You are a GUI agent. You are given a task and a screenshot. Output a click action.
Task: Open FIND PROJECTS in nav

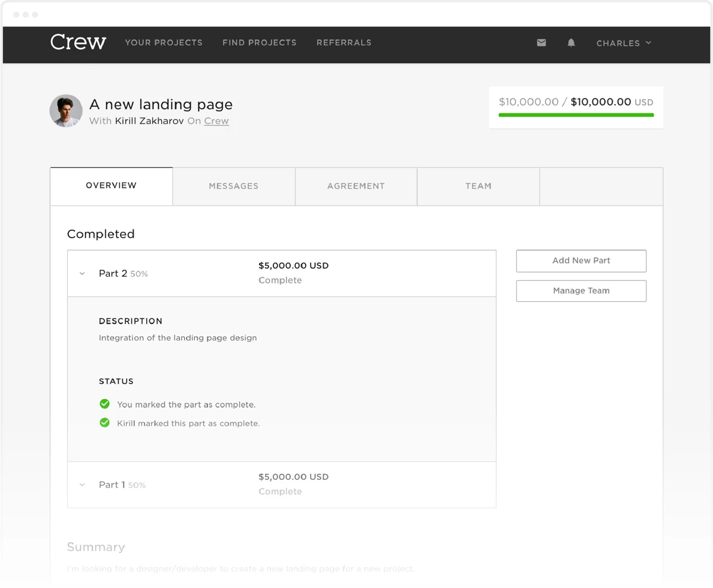(x=259, y=43)
